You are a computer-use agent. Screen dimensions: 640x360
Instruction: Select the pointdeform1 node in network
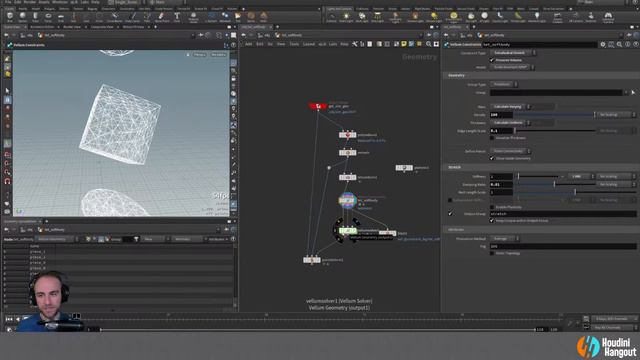312,260
